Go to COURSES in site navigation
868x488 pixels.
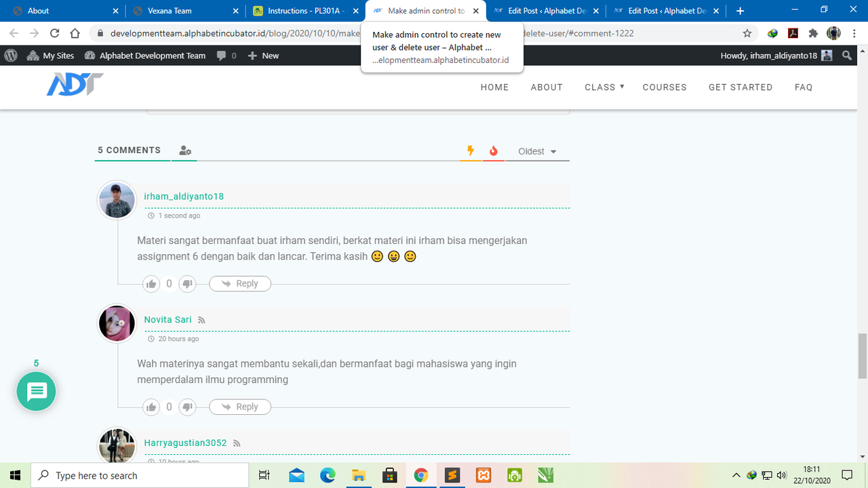pyautogui.click(x=665, y=87)
